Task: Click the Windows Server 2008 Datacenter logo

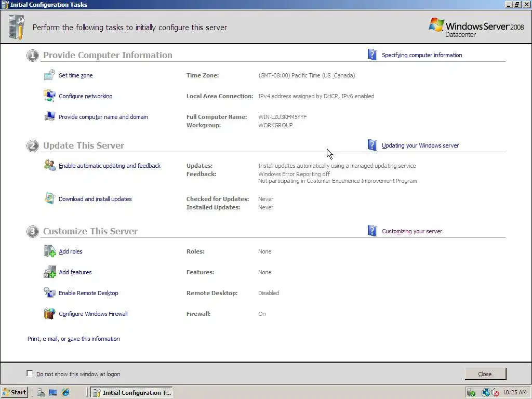Action: pos(476,28)
